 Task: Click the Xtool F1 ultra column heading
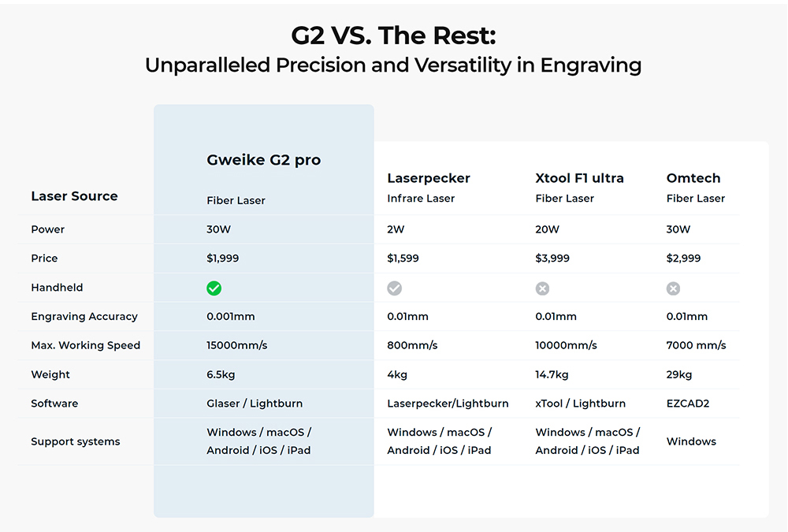[x=579, y=178]
